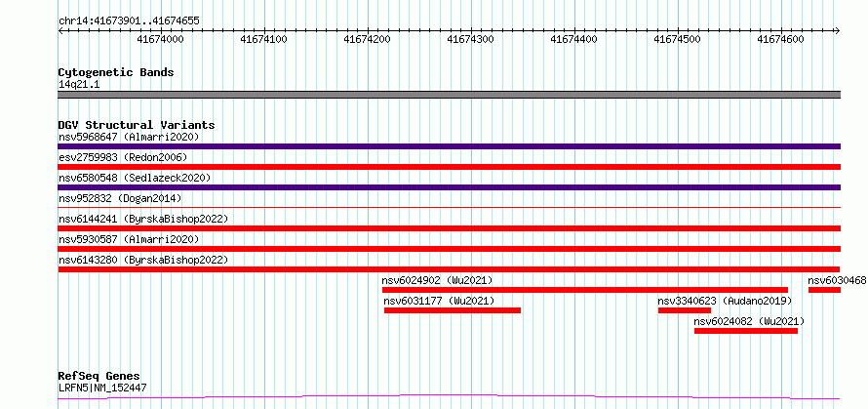Click the chr14:41673901..41674655 coordinate label
The image size is (868, 409).
coord(129,21)
